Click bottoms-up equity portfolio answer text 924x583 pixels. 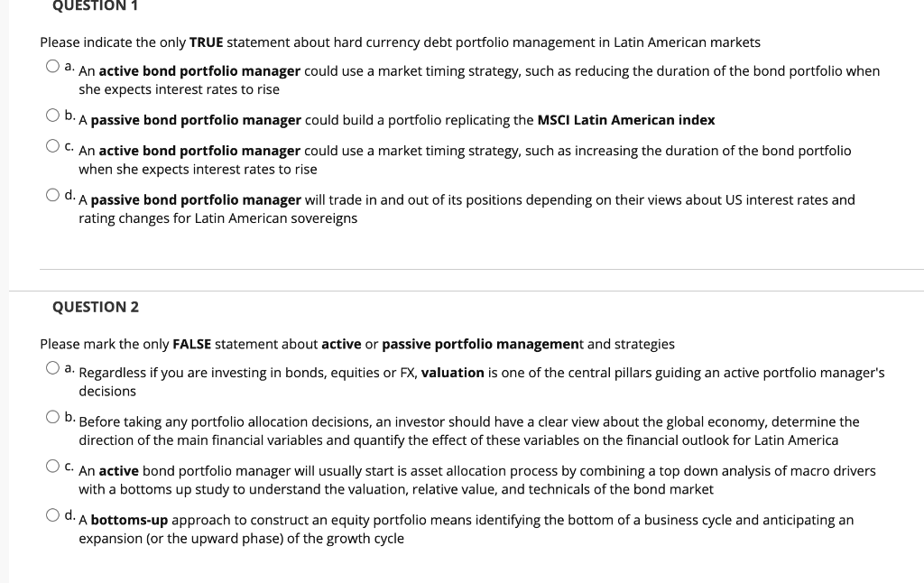tap(467, 529)
